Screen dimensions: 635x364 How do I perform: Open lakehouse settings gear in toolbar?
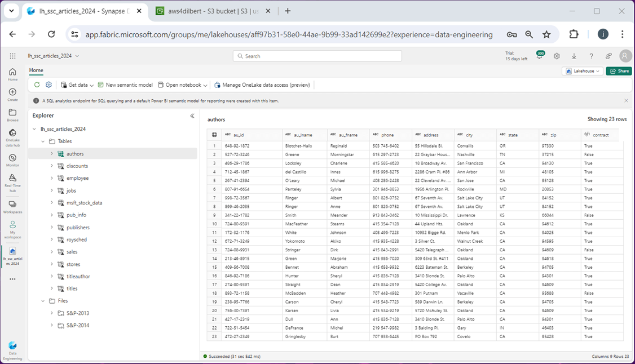pyautogui.click(x=48, y=85)
